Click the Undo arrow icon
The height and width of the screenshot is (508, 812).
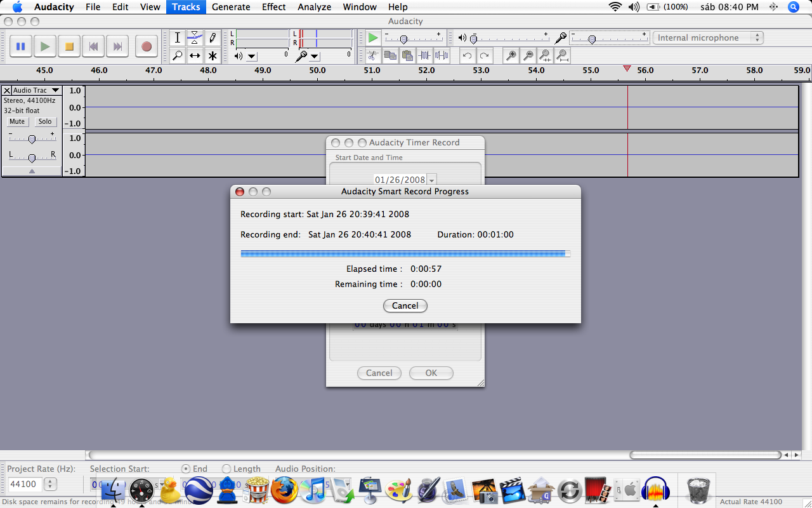tap(467, 55)
